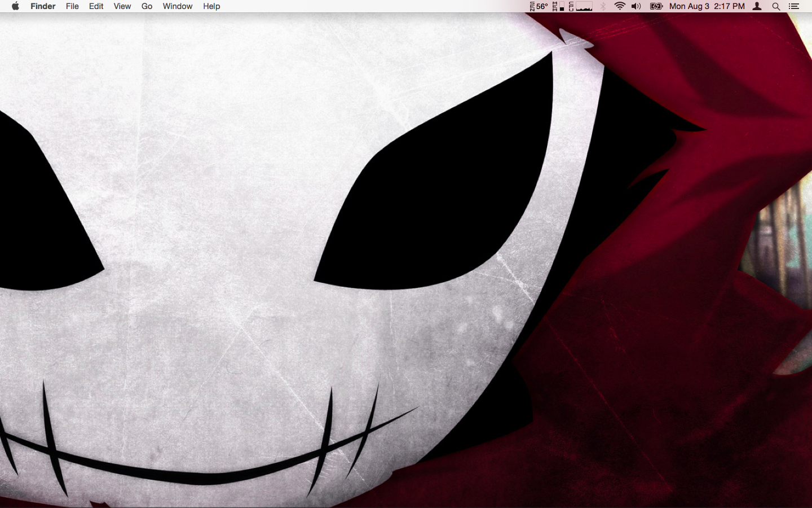Open the File menu
Screen dimensions: 812x508
72,6
